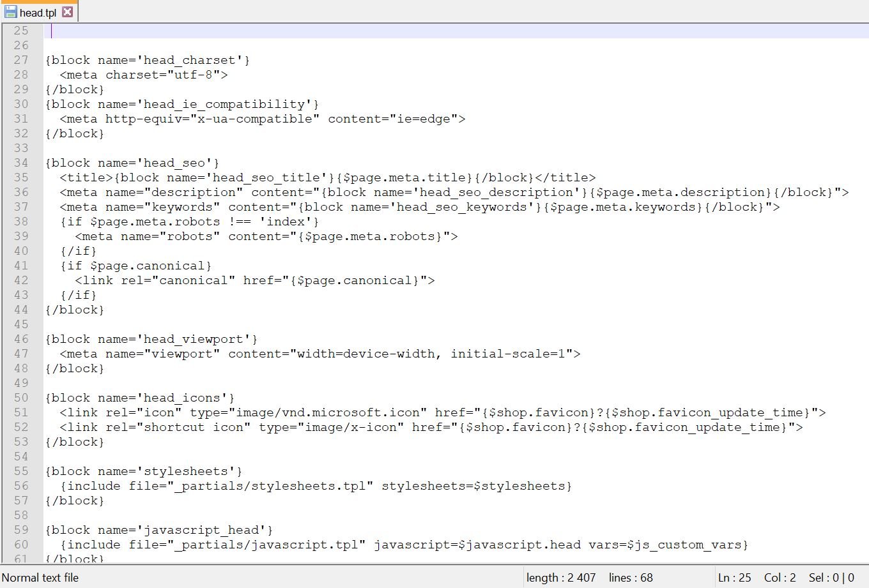869x588 pixels.
Task: Click the link rel="shortcut icon" line
Action: [x=431, y=427]
